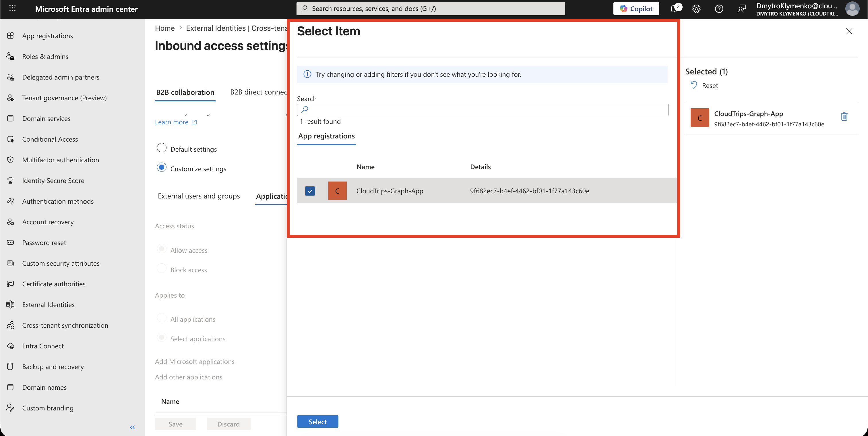Open portal settings gear icon
This screenshot has width=868, height=436.
[x=696, y=9]
